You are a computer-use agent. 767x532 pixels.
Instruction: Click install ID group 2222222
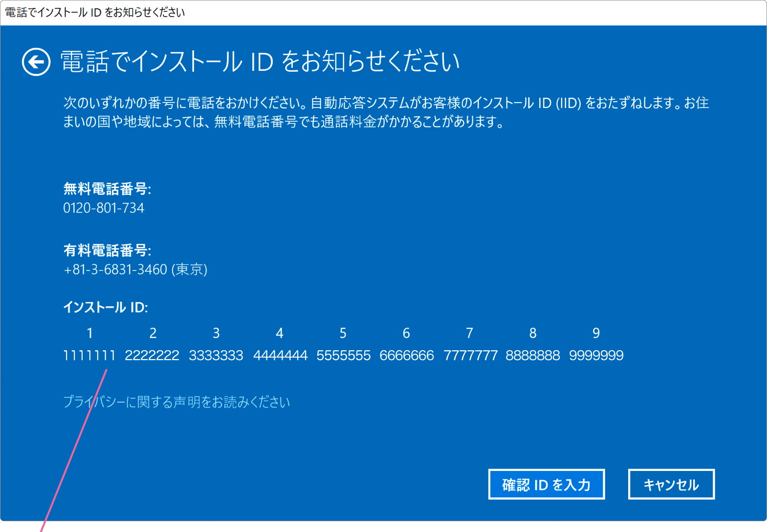click(152, 355)
